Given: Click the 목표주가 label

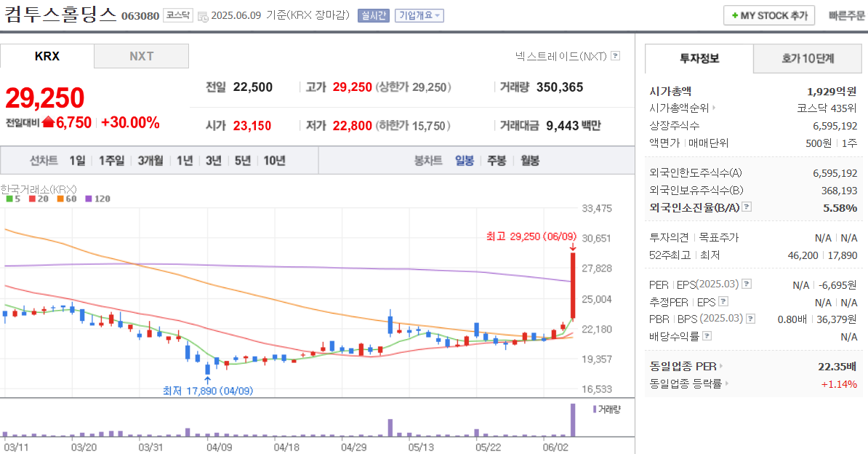Looking at the screenshot, I should (718, 237).
